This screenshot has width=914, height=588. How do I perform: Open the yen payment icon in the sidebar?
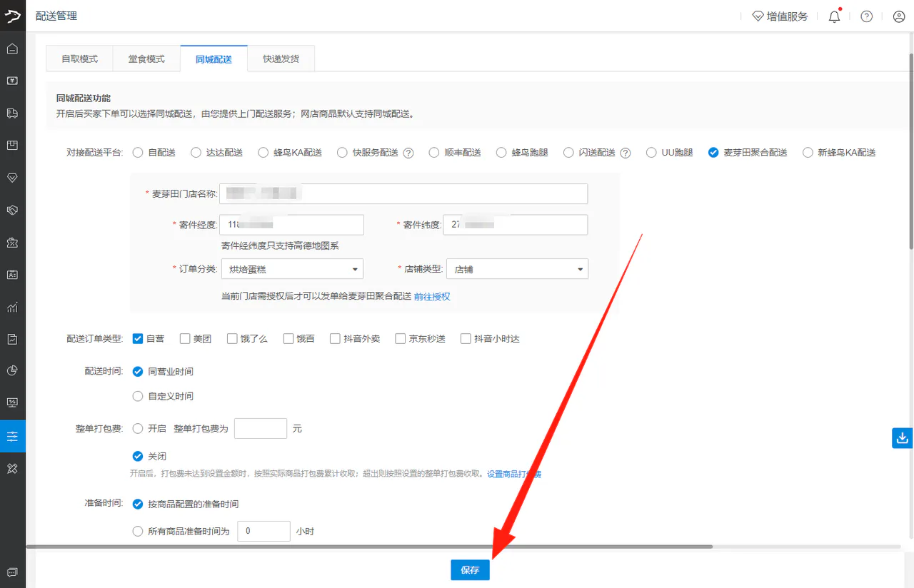(12, 81)
